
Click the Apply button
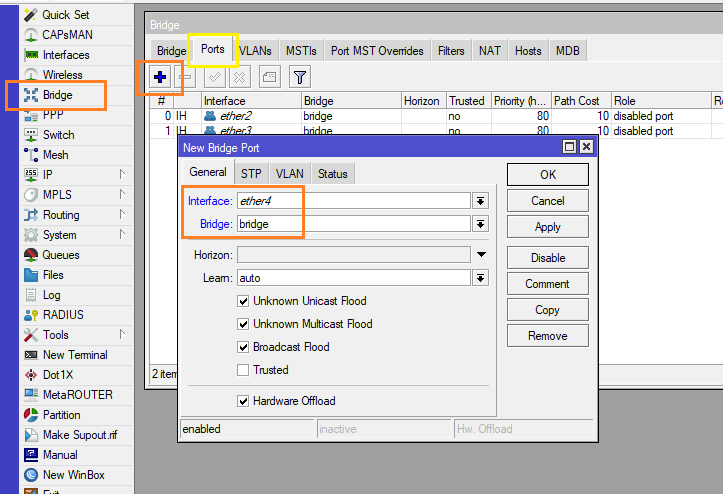click(x=547, y=227)
